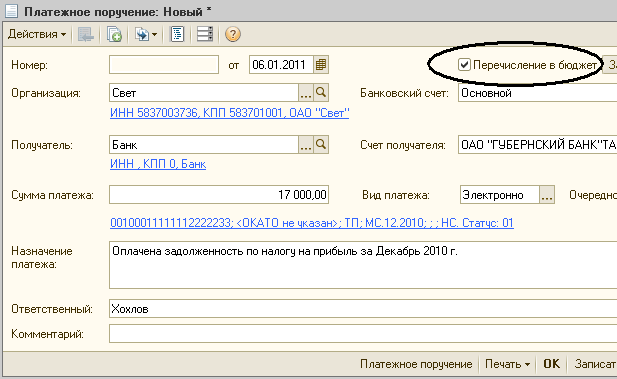Click the Получатель field with Банк
This screenshot has height=379, width=617.
tap(204, 145)
